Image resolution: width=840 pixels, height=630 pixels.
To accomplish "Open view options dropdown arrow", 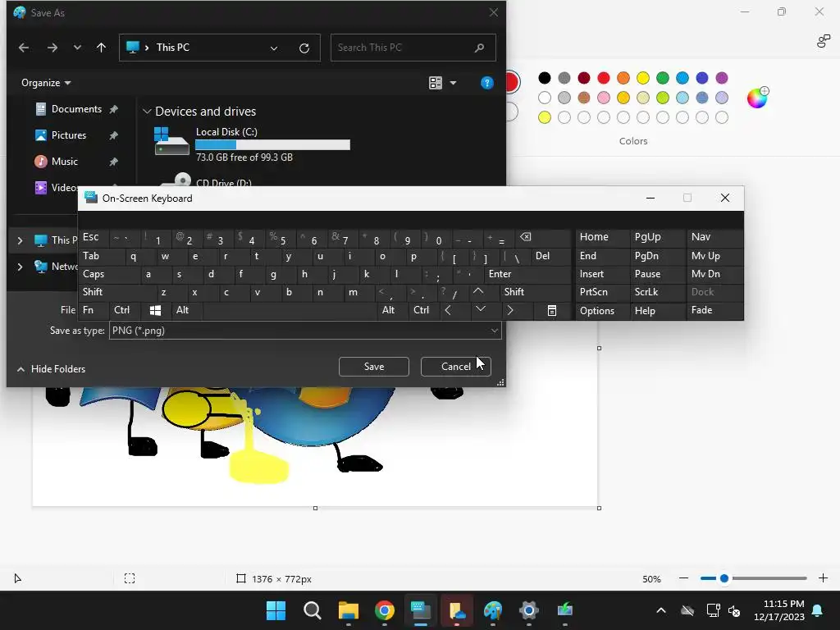I will click(453, 83).
